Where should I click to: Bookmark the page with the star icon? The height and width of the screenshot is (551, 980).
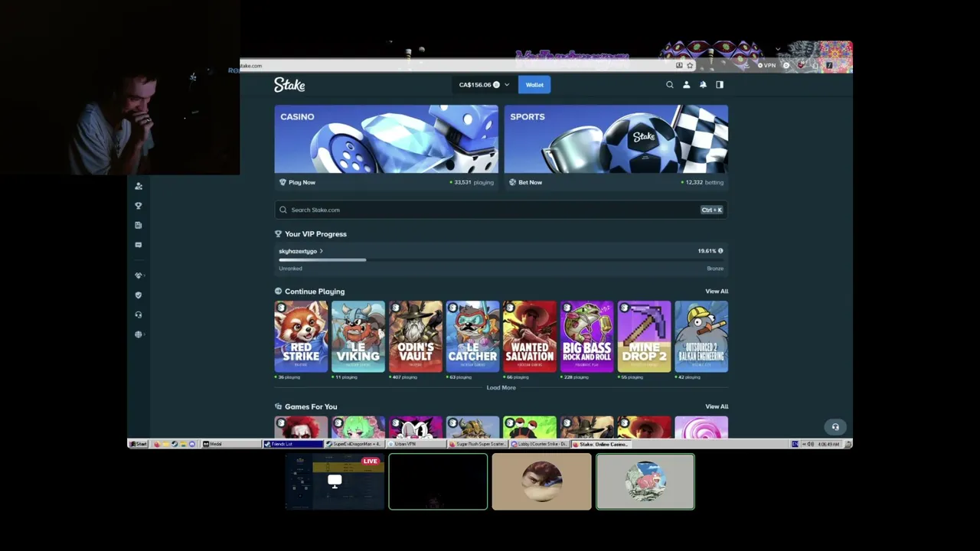[x=690, y=66]
